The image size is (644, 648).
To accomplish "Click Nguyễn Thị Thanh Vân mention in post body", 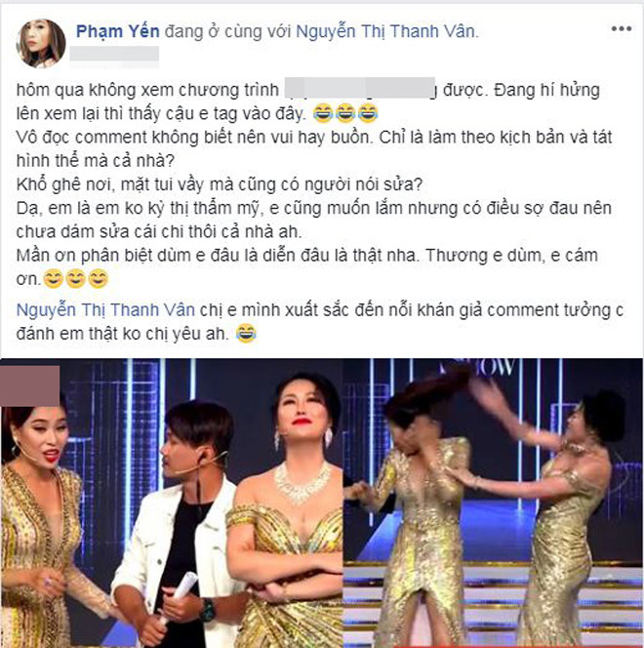I will [105, 310].
